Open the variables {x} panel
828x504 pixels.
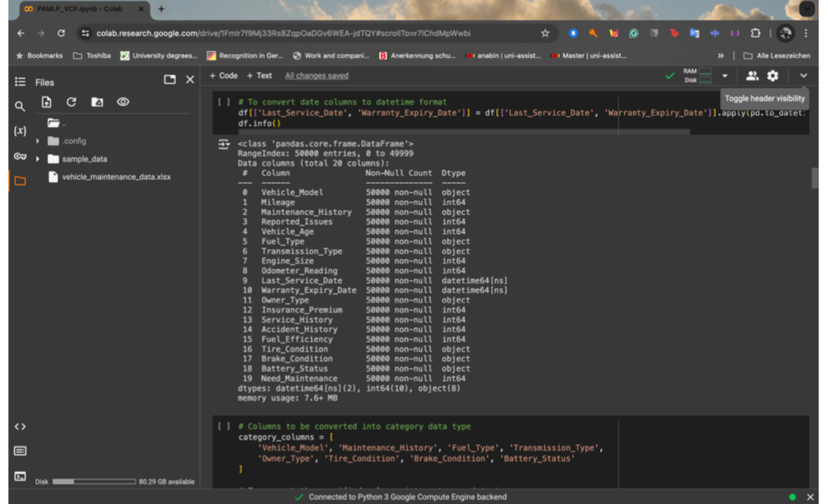20,131
